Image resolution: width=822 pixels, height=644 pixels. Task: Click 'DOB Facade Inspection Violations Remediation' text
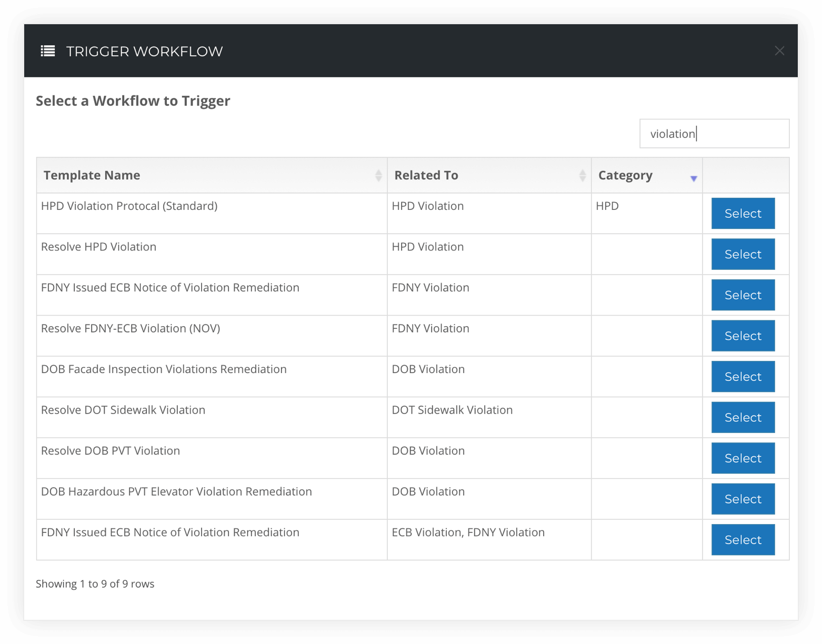point(164,369)
